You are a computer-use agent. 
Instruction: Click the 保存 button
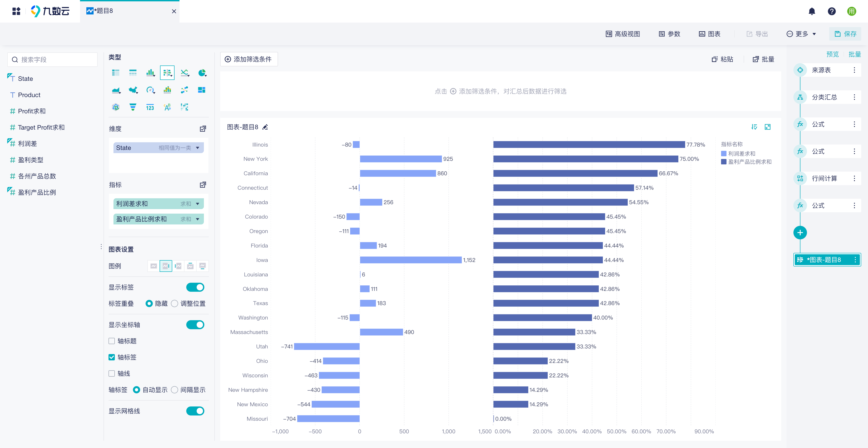click(845, 34)
